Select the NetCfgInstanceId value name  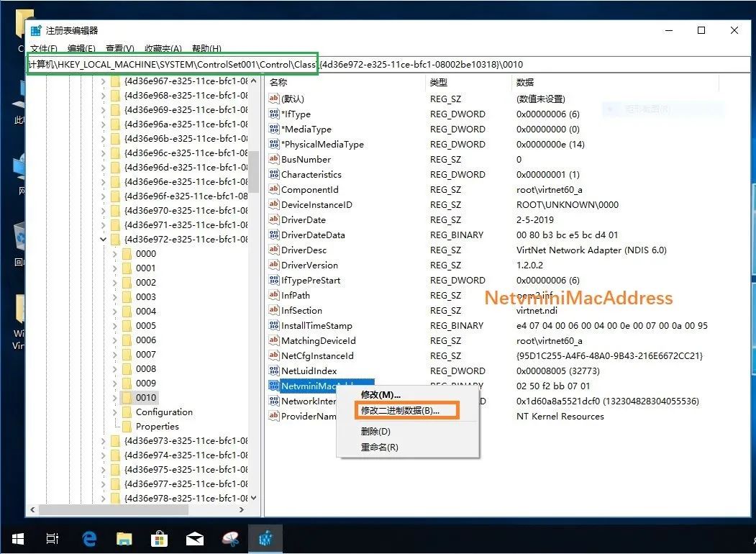(x=317, y=356)
